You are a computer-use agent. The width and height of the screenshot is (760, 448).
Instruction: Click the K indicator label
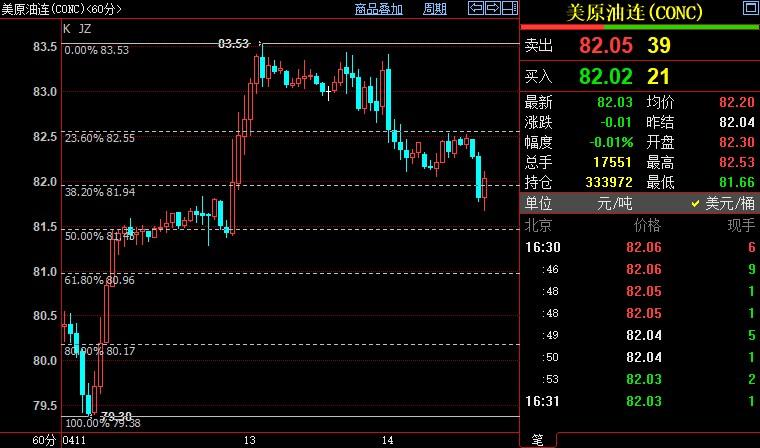(x=67, y=28)
